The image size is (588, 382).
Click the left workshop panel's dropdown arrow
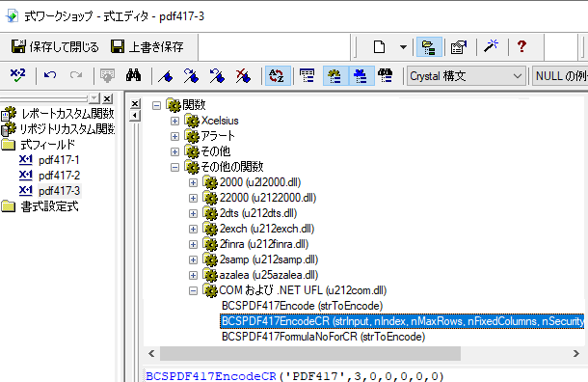[x=94, y=98]
